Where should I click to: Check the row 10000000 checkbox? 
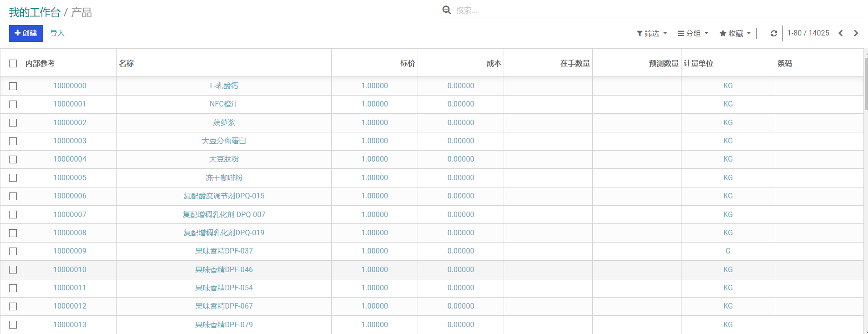(x=13, y=86)
